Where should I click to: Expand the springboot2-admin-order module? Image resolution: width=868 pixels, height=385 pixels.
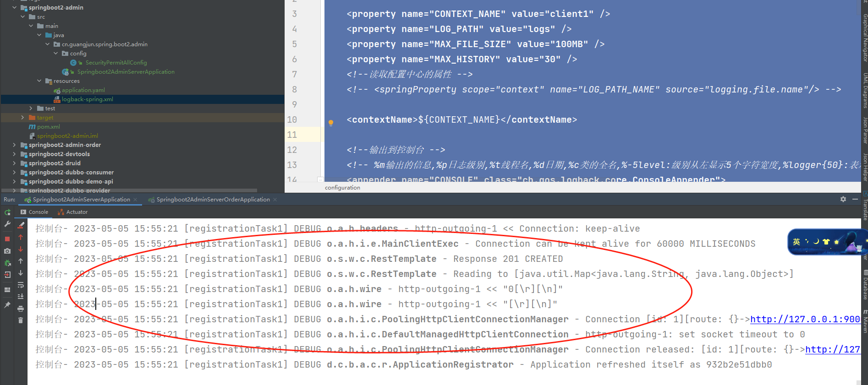pyautogui.click(x=14, y=145)
